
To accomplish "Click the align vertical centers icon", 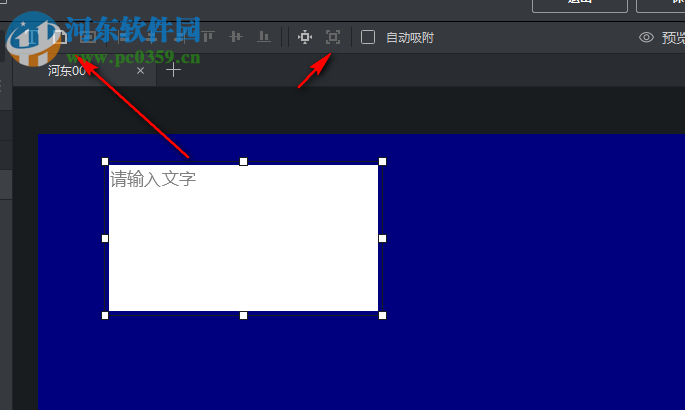I will pos(236,37).
